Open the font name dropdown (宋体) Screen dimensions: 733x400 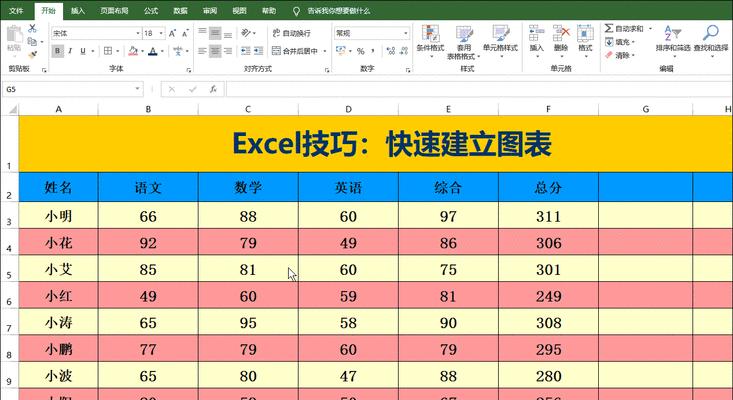[138, 33]
